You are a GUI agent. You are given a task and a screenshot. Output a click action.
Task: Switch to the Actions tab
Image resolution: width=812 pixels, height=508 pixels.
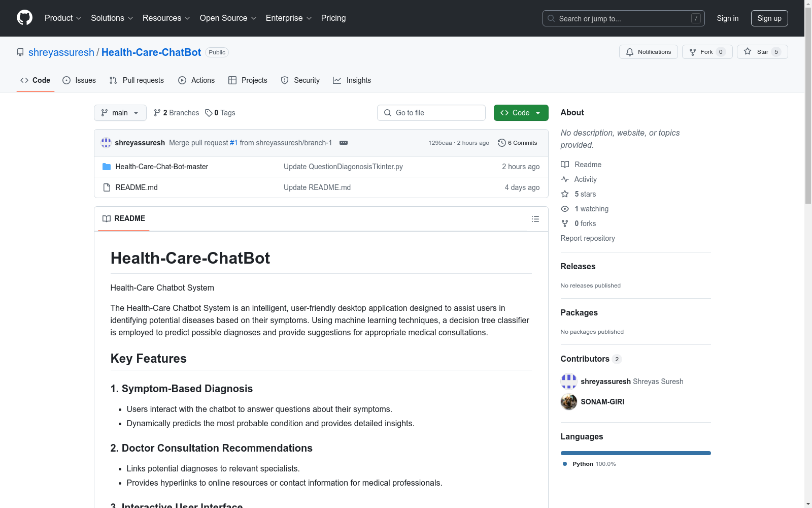point(196,80)
